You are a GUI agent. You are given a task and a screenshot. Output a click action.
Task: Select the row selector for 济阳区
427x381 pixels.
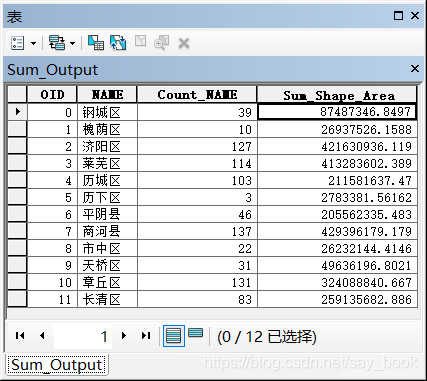click(x=17, y=146)
